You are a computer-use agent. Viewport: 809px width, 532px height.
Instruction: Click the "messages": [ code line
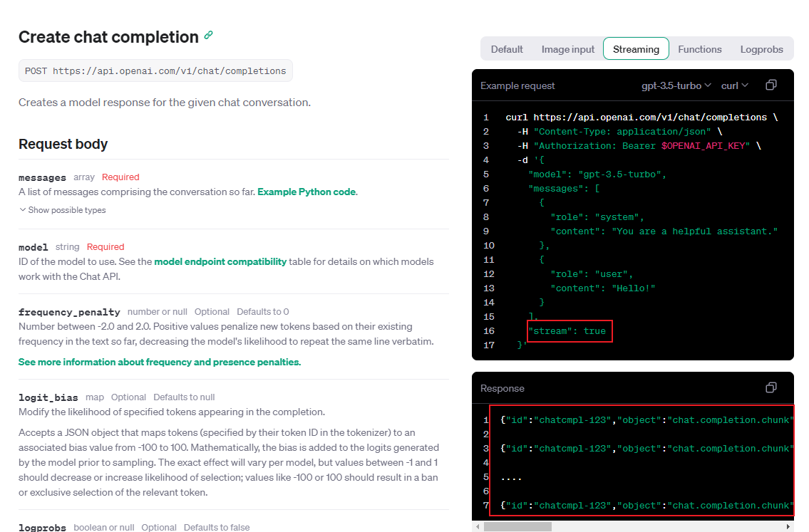click(x=564, y=189)
